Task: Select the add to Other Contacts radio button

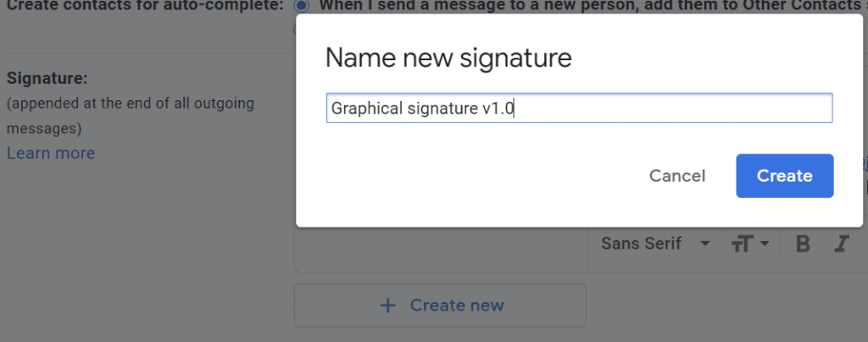Action: click(x=301, y=6)
